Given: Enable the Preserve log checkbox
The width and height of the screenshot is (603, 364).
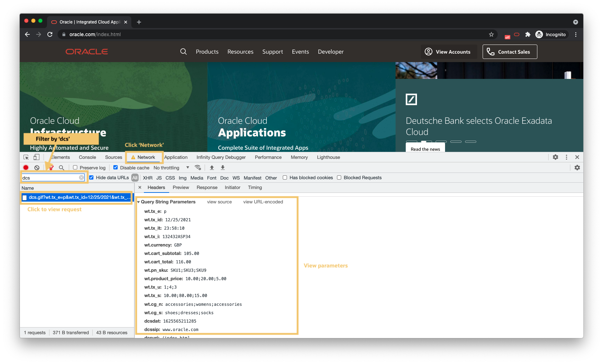Looking at the screenshot, I should pyautogui.click(x=75, y=168).
